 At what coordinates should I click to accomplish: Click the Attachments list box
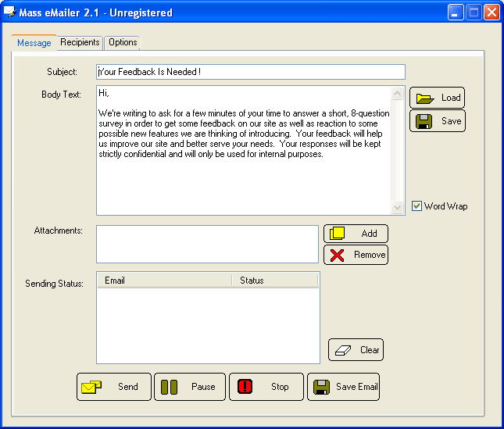[207, 245]
